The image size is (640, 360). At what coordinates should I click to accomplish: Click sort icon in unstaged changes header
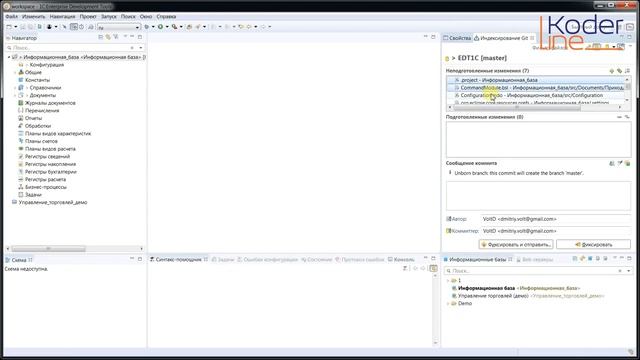(x=627, y=71)
